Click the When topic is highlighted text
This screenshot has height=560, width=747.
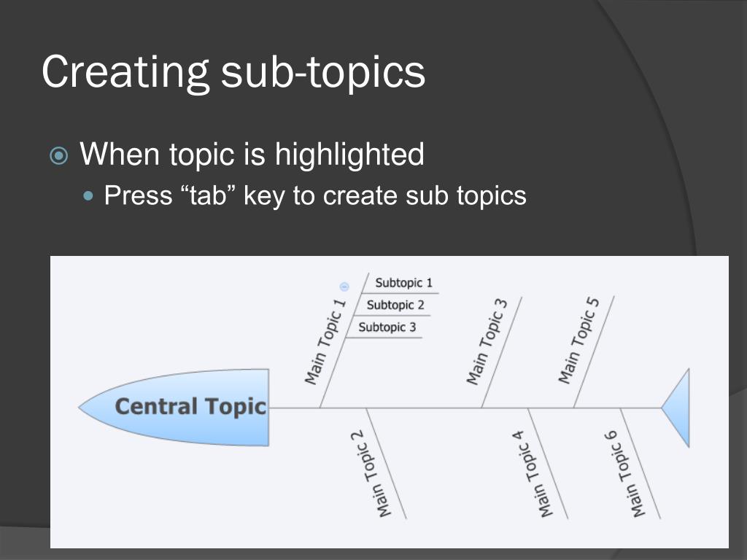point(252,155)
